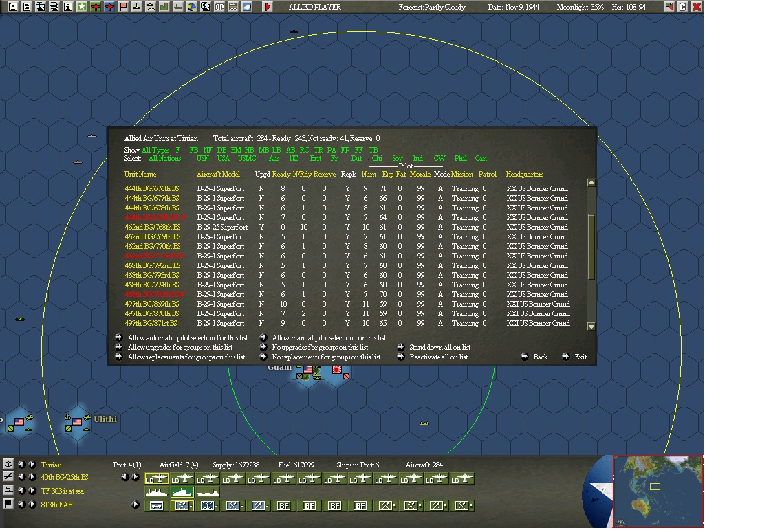Sort list by 'Unit Name' column header
This screenshot has width=782, height=532.
140,174
